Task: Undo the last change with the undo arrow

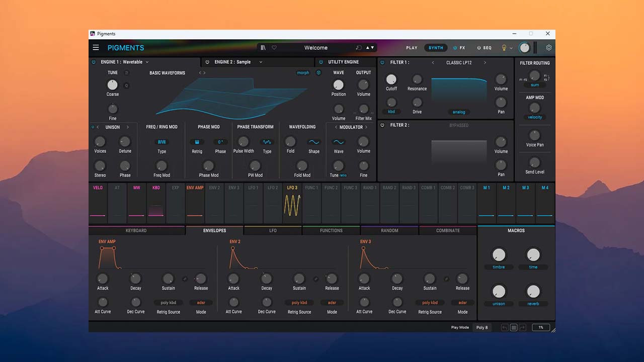Action: [505, 327]
